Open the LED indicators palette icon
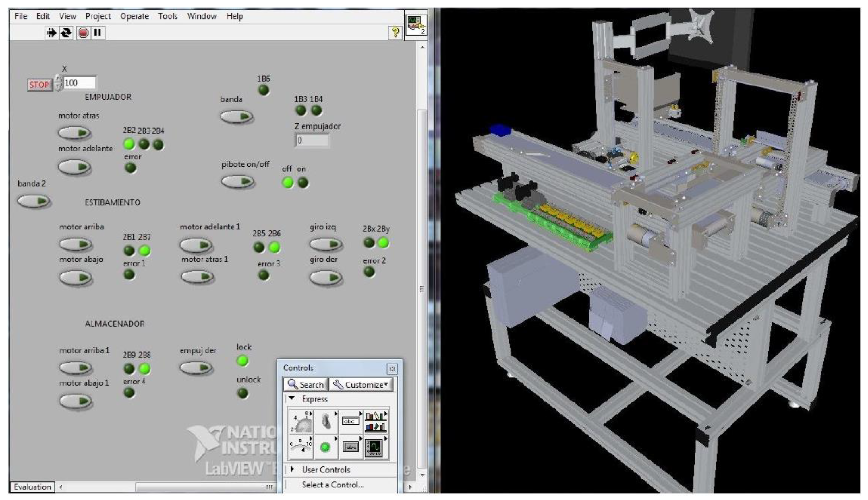Screen dimensions: 868x500 [x=325, y=448]
